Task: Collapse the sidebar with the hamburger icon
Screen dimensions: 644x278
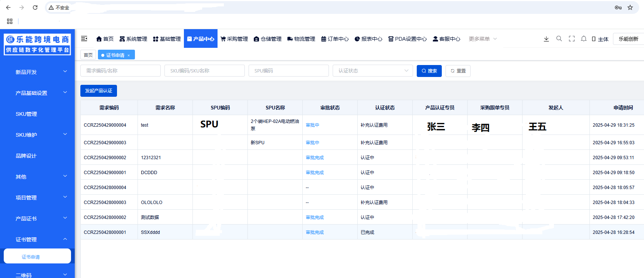Action: click(x=84, y=38)
